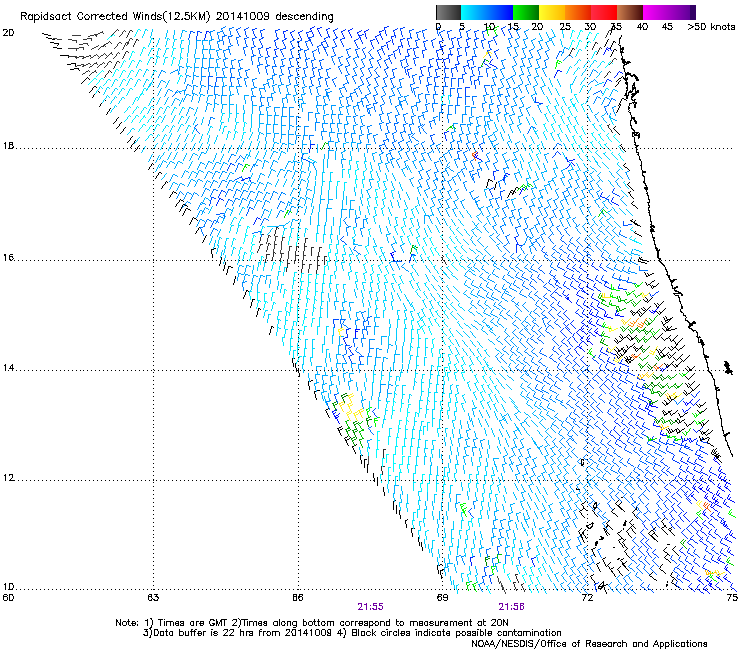Click the date text '20141009 descending'
The height and width of the screenshot is (650, 740).
tap(275, 17)
